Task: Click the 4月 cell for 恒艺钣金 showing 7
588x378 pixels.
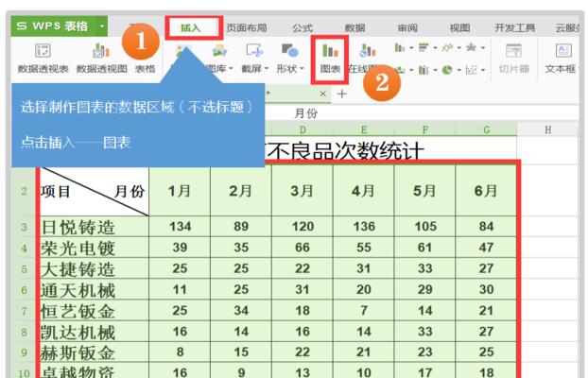Action: click(364, 311)
